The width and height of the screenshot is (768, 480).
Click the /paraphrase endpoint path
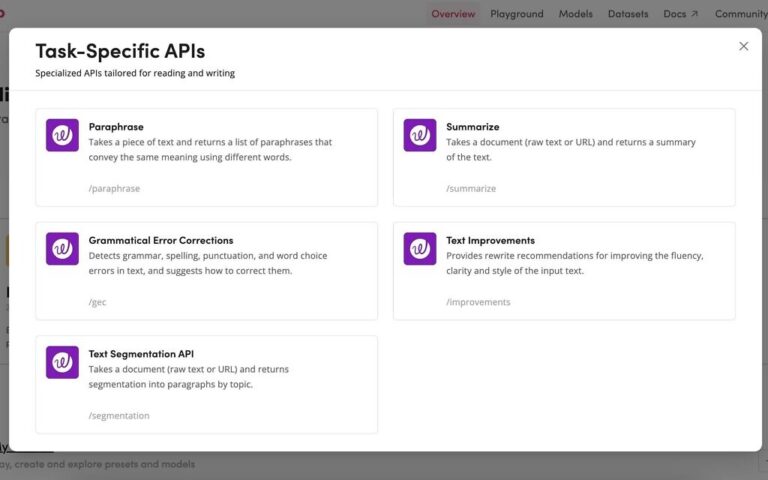(114, 188)
